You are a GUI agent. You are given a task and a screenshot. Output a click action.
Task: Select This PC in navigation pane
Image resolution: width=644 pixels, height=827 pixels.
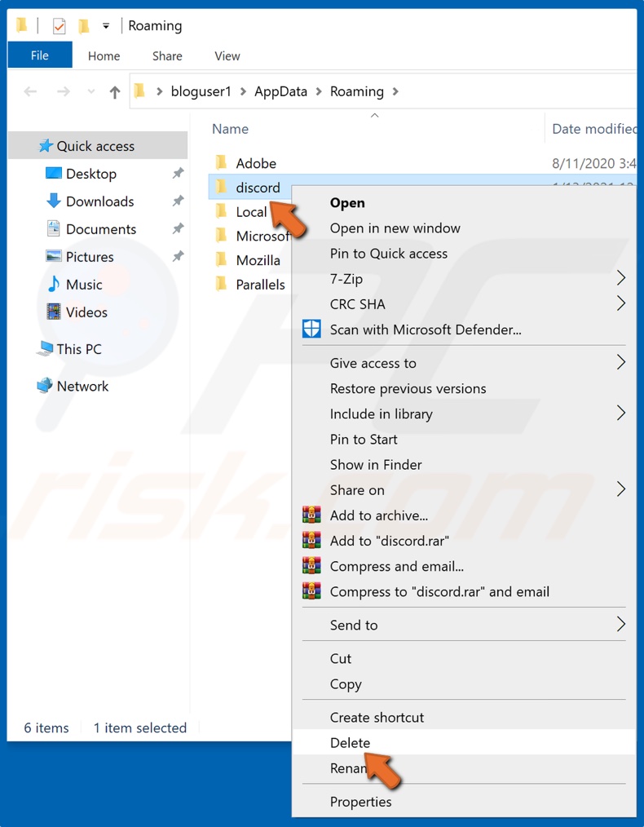[79, 349]
